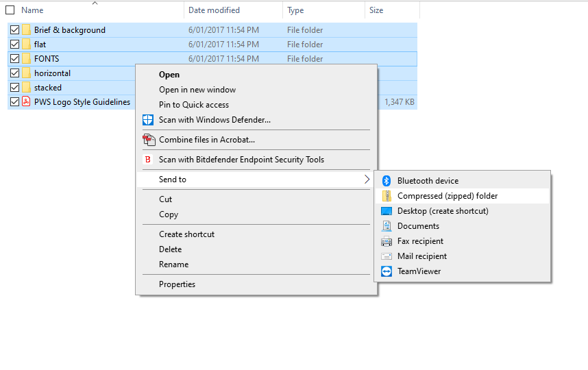This screenshot has height=370, width=588.
Task: Choose Open in new window
Action: point(256,90)
